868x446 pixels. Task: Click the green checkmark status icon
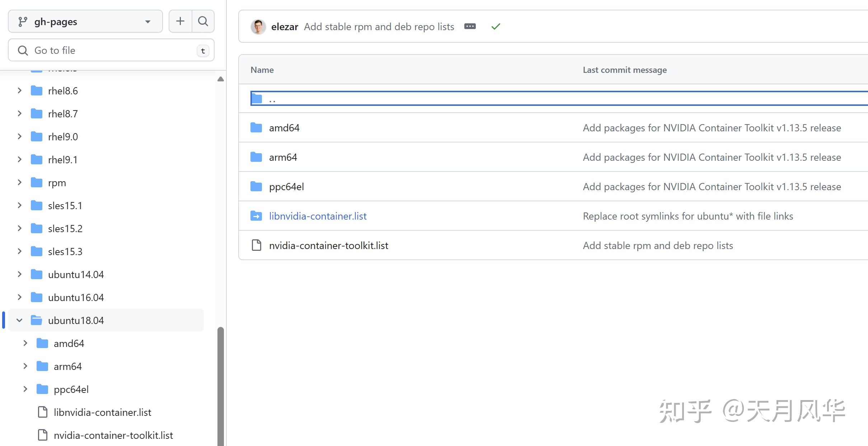tap(496, 27)
